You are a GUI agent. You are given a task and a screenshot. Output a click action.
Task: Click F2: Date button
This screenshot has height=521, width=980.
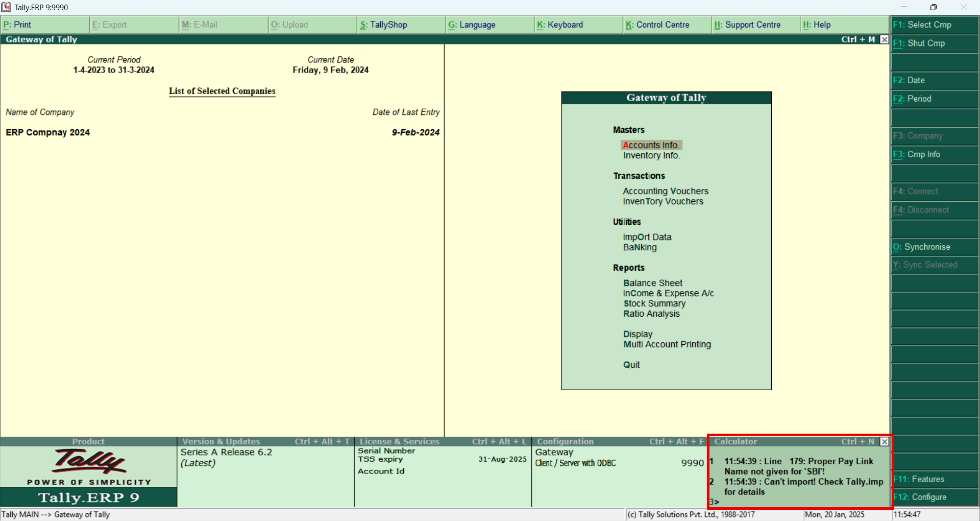click(x=935, y=80)
